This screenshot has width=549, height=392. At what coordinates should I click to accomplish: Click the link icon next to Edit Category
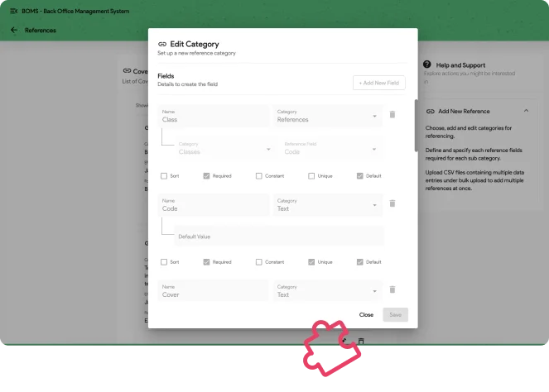(162, 44)
